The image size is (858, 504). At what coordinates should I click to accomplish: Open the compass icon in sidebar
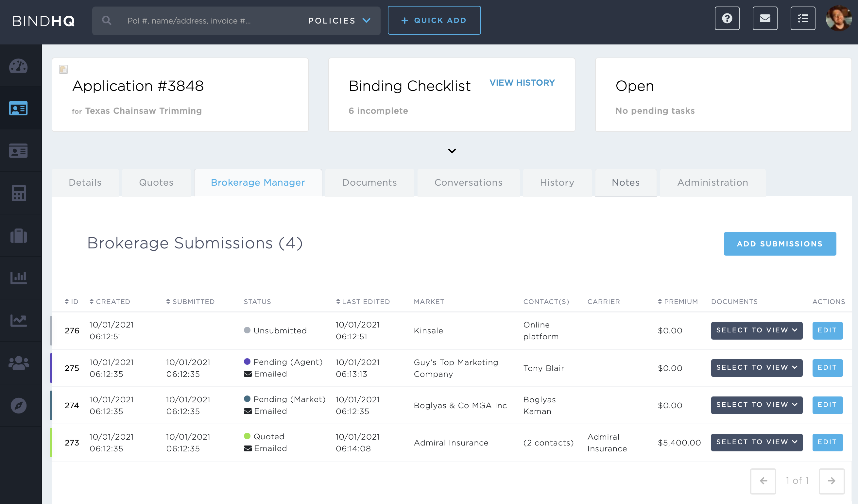click(x=18, y=406)
